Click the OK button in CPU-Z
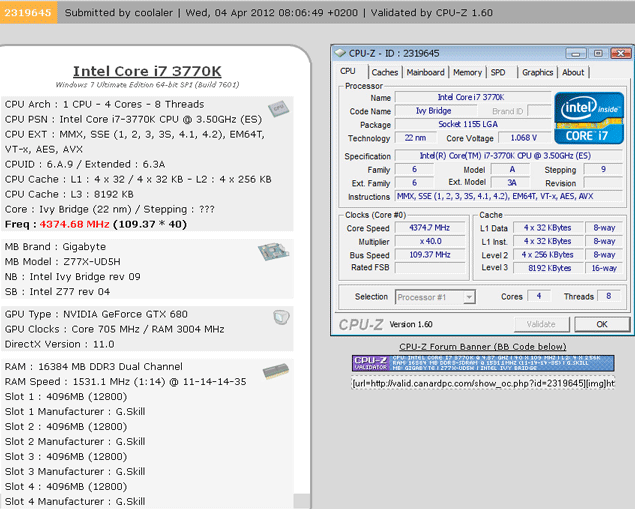Screen dimensions: 635x509 point(602,324)
